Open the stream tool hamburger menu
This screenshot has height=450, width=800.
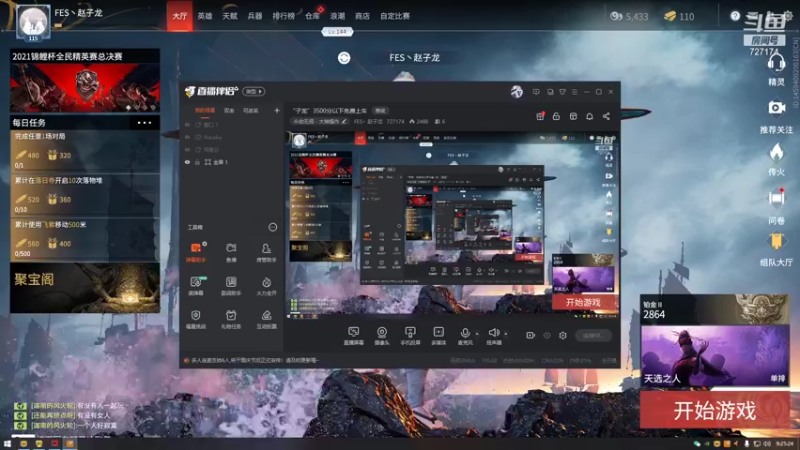tap(574, 92)
